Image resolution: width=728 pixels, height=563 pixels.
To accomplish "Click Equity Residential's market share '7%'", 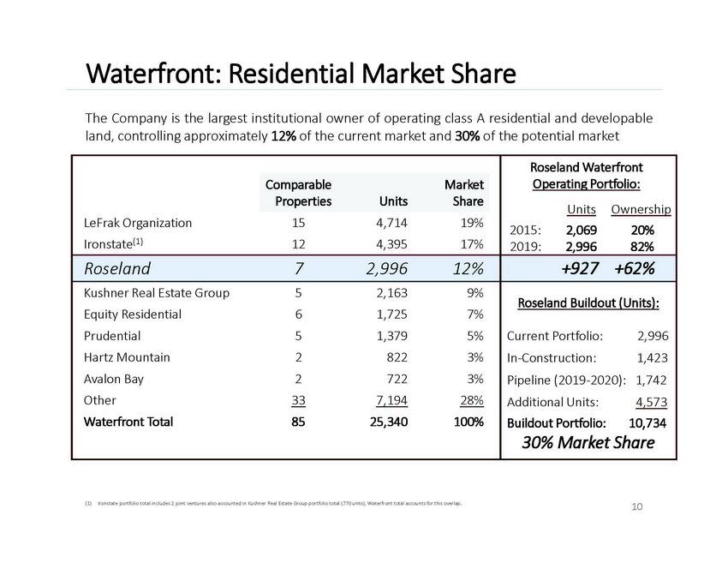I will (x=475, y=314).
